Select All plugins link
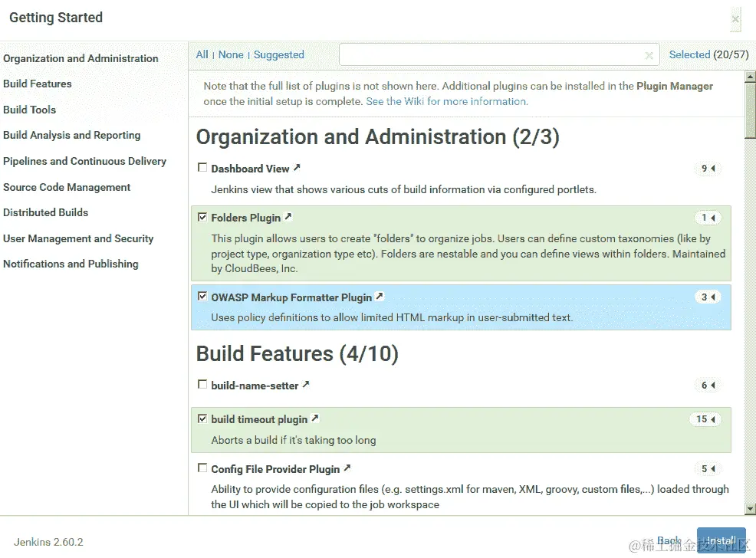 click(202, 54)
